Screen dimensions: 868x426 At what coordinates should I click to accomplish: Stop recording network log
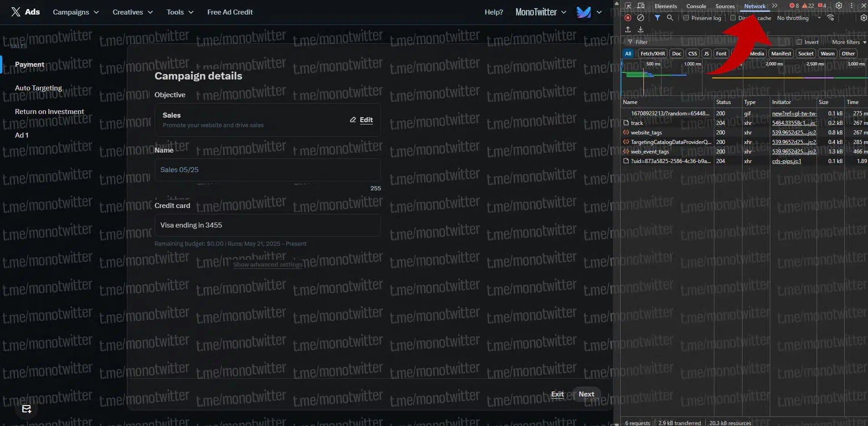click(x=628, y=18)
